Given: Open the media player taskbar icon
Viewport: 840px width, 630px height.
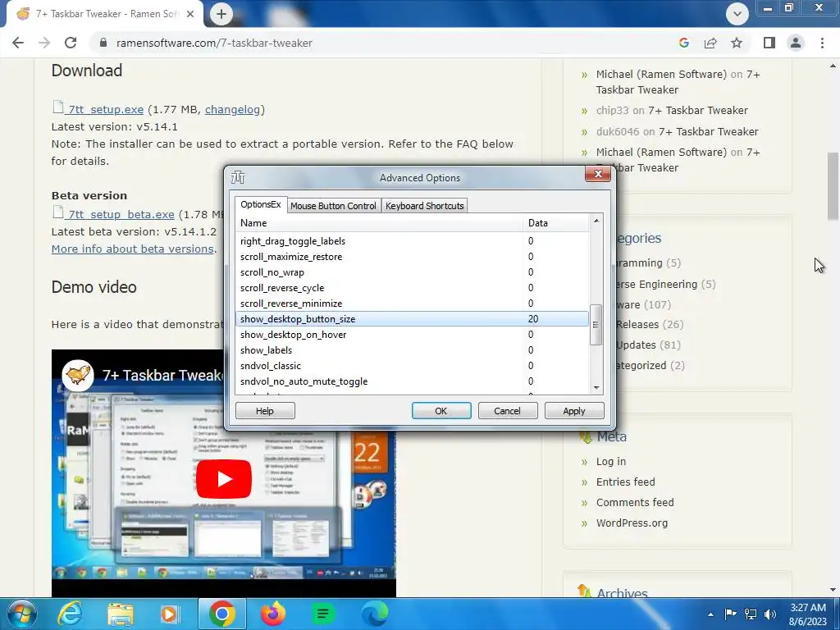Looking at the screenshot, I should (169, 614).
